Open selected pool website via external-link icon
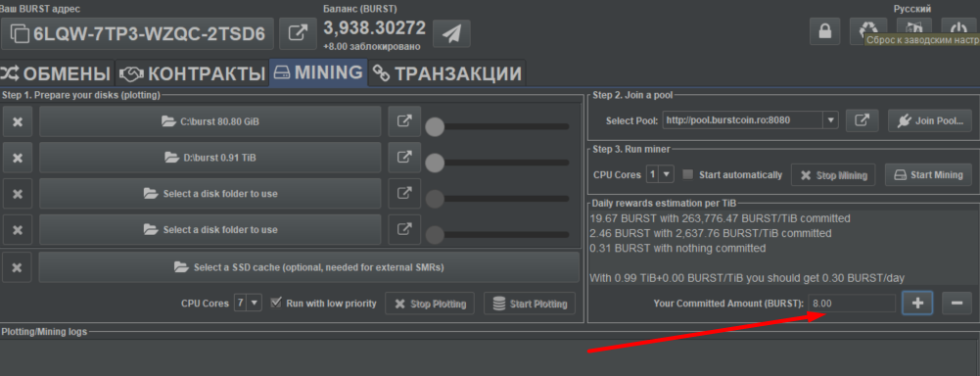980x376 pixels. (863, 120)
